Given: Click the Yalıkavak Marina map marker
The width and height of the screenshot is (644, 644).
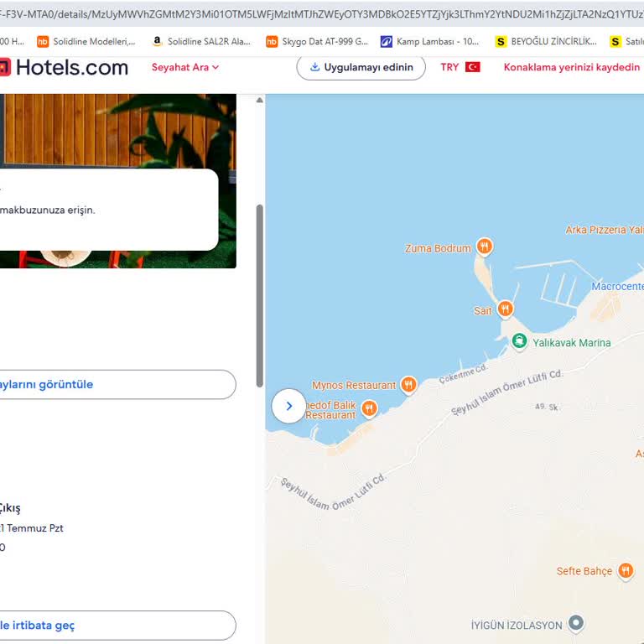Looking at the screenshot, I should coord(519,341).
